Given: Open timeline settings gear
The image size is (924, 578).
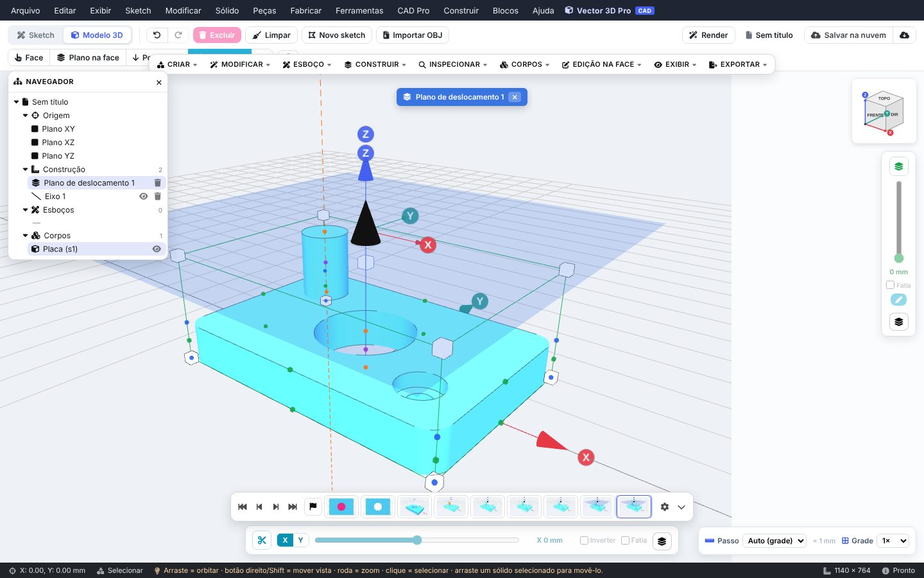Looking at the screenshot, I should pos(665,507).
